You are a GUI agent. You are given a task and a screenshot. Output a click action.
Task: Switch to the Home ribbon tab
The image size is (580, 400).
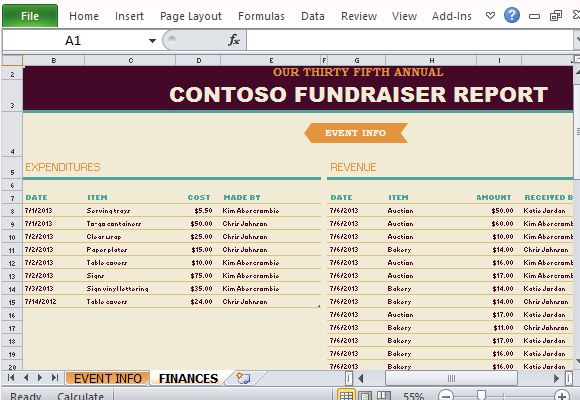pyautogui.click(x=84, y=16)
